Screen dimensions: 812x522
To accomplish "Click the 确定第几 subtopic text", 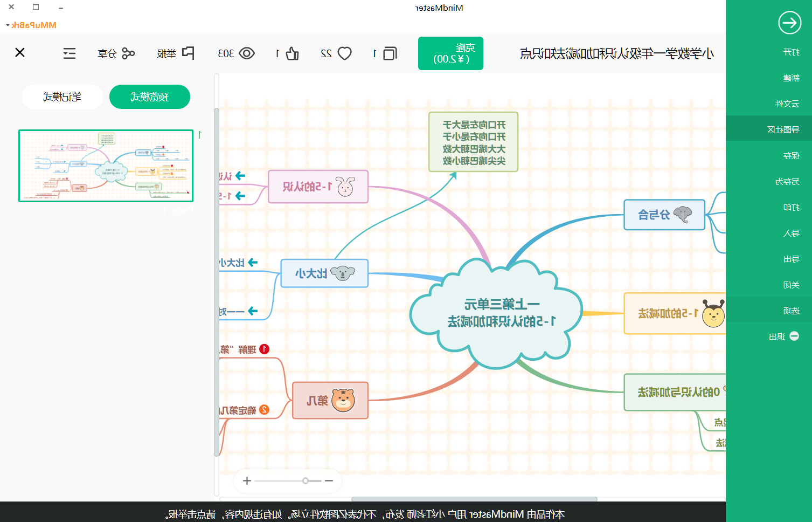I will [x=238, y=410].
